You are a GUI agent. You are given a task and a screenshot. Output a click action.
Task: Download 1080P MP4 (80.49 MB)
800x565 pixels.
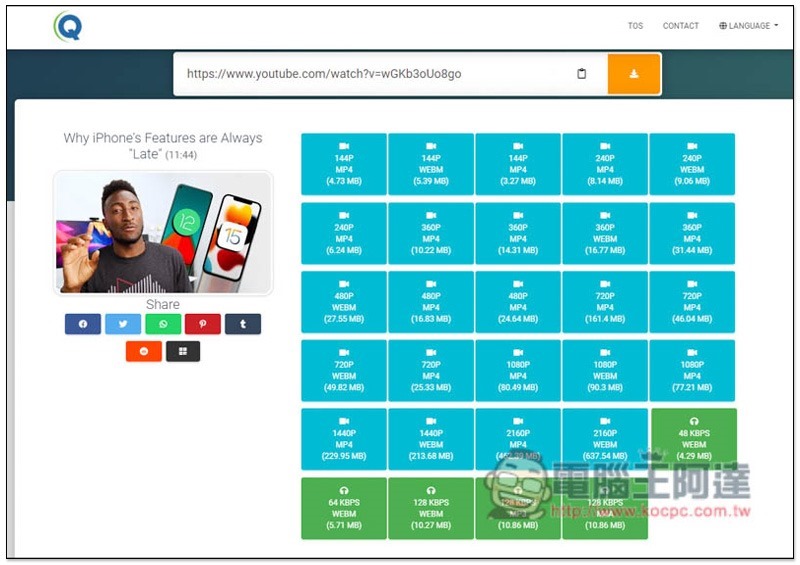[x=518, y=371]
